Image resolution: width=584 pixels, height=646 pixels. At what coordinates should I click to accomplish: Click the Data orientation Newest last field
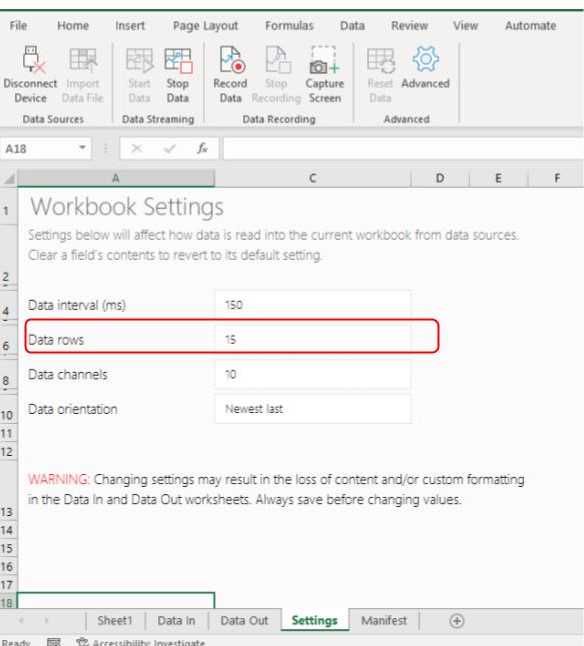(x=313, y=409)
